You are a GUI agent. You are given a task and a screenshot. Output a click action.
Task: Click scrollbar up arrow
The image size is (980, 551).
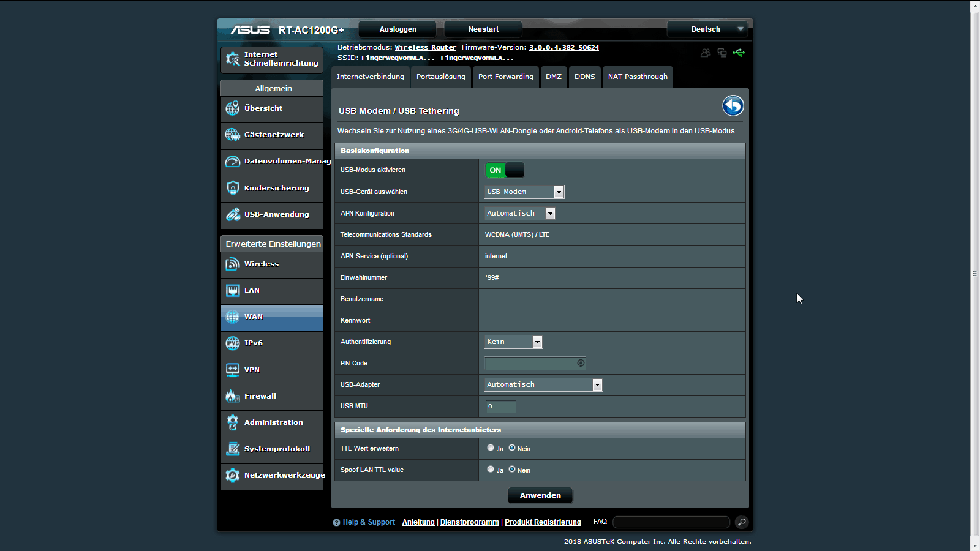coord(974,6)
